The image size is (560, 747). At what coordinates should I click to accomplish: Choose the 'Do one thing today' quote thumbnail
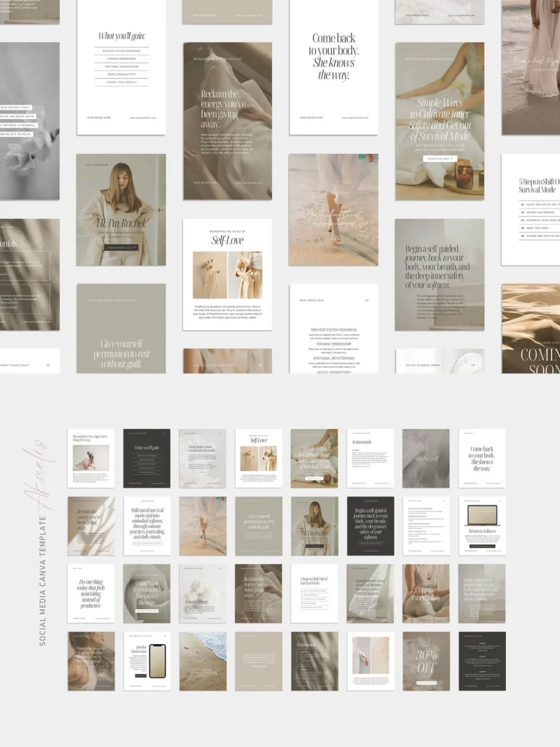click(x=91, y=594)
